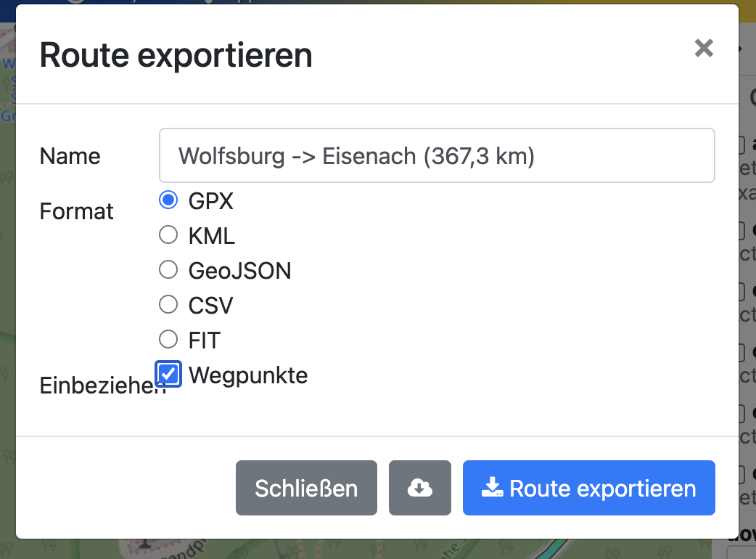756x559 pixels.
Task: Click the Wegpunkte label text
Action: pyautogui.click(x=248, y=375)
